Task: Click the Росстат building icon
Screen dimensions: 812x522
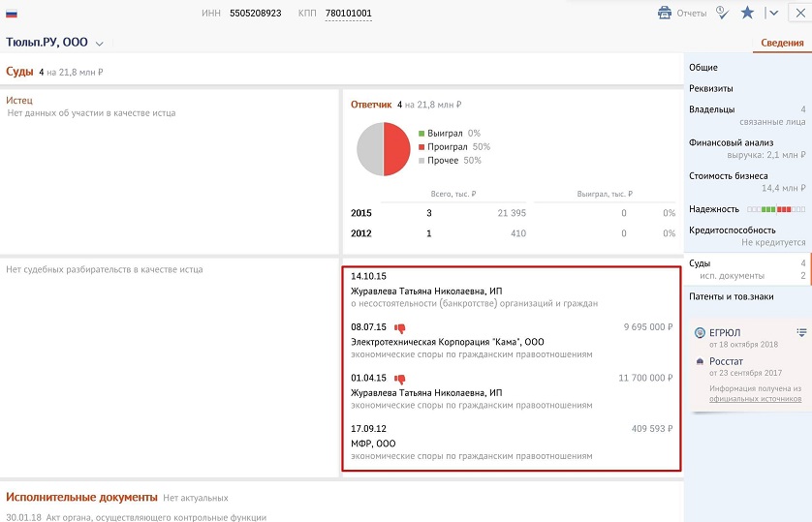Action: [x=701, y=361]
